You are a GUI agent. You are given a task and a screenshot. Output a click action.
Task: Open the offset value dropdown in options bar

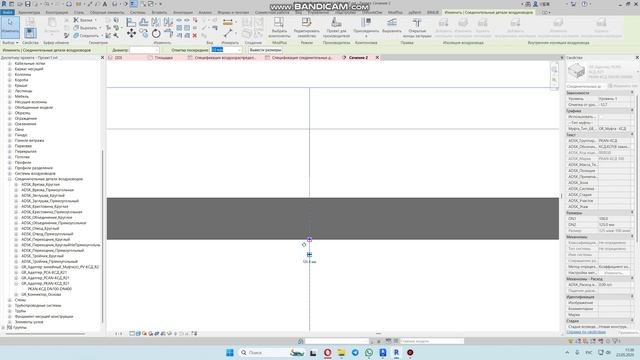pos(239,50)
